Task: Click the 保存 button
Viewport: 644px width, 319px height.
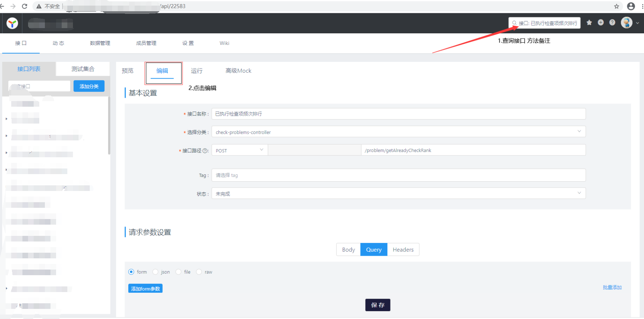Action: 378,305
